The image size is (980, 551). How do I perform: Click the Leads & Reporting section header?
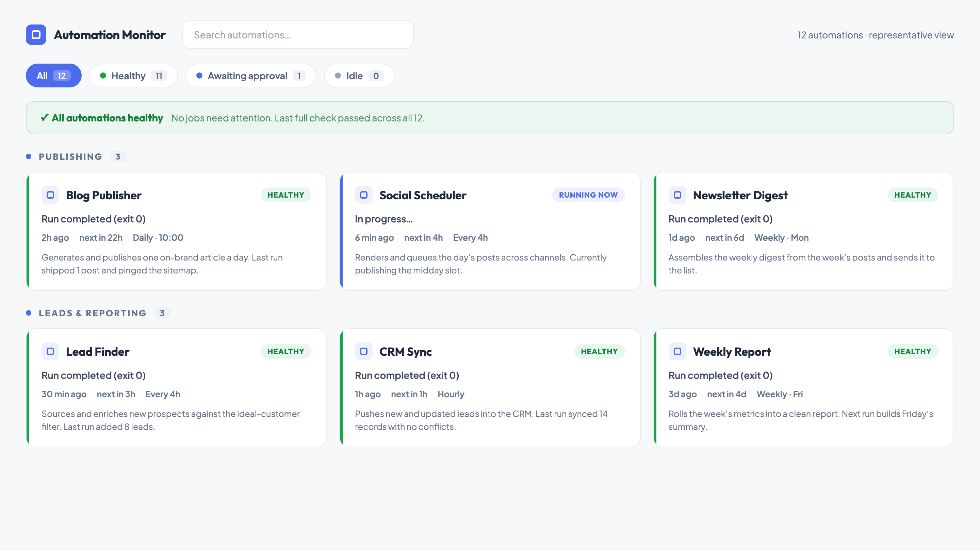tap(93, 313)
